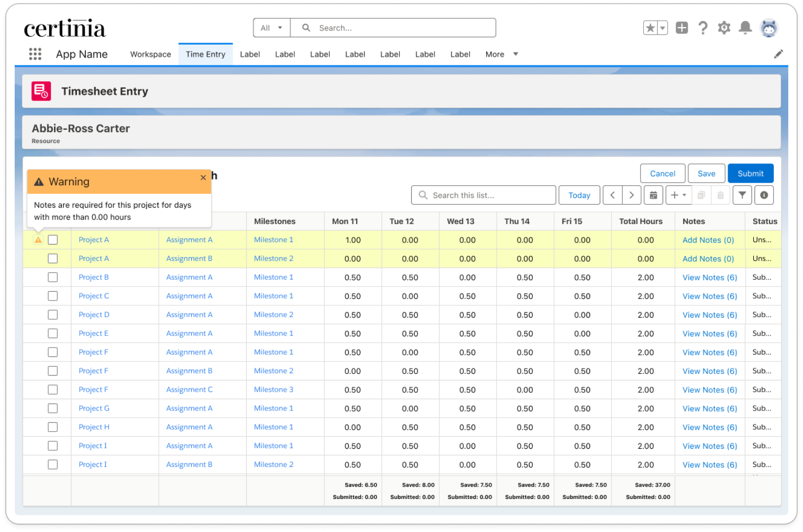Add Notes for Assignment B on Project A
Image resolution: width=803 pixels, height=532 pixels.
[708, 258]
